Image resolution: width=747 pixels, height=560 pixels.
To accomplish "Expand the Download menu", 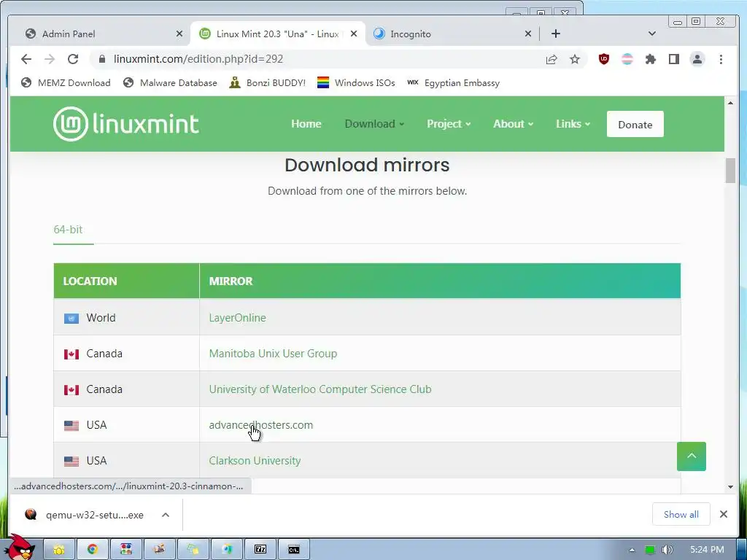I will pyautogui.click(x=374, y=124).
